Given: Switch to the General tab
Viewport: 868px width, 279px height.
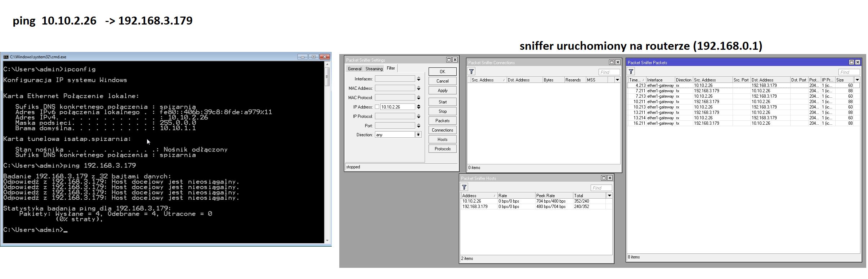Looking at the screenshot, I should point(354,68).
